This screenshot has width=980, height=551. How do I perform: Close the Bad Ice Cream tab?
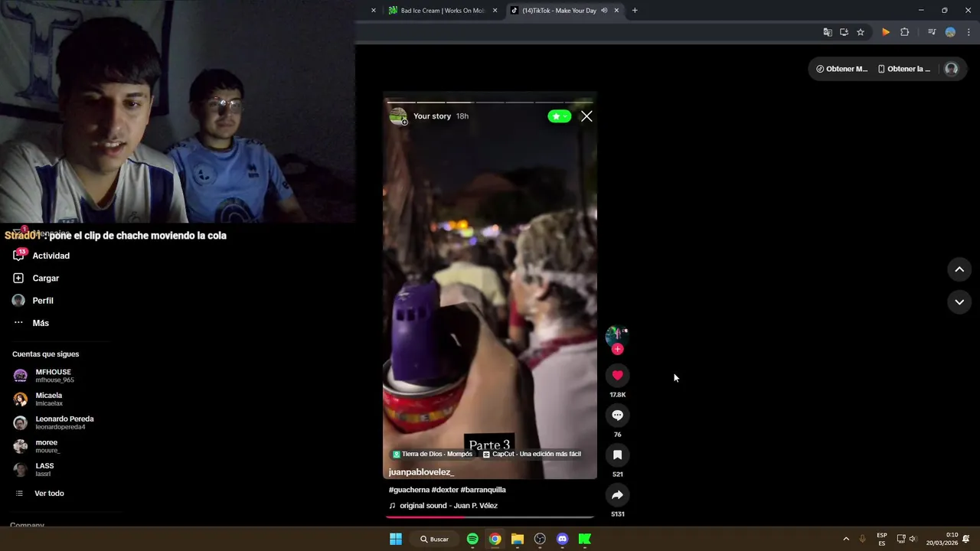[x=495, y=11]
